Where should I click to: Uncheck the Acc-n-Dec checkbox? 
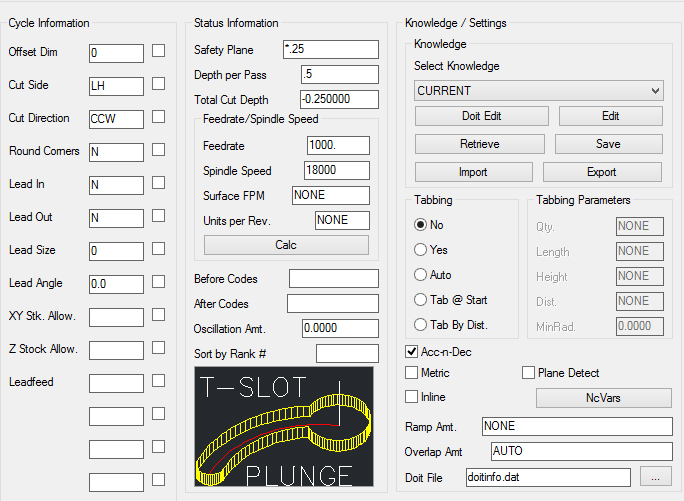tap(412, 351)
